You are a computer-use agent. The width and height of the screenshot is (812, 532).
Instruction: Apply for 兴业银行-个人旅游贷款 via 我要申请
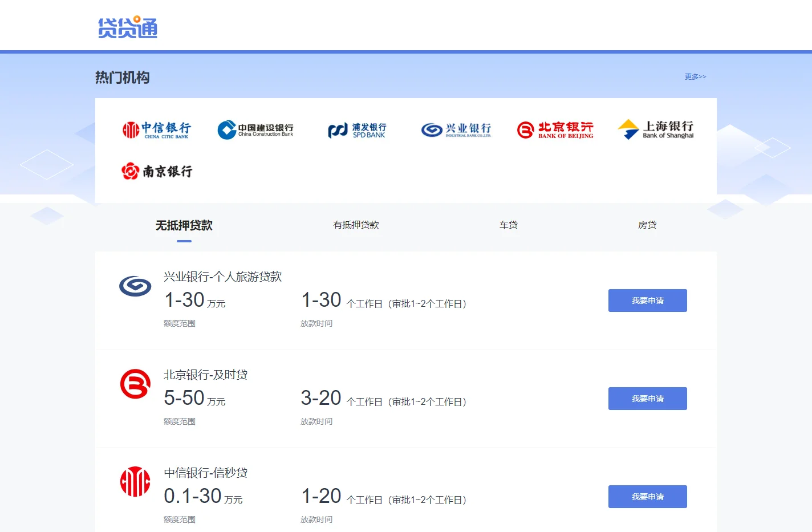click(x=648, y=300)
